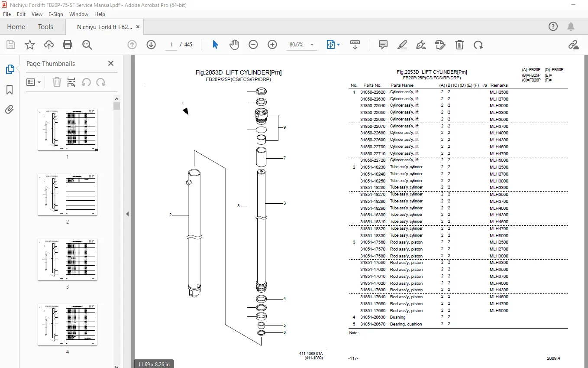
Task: Click part number 31851-28630 for Bushing
Action: (373, 317)
